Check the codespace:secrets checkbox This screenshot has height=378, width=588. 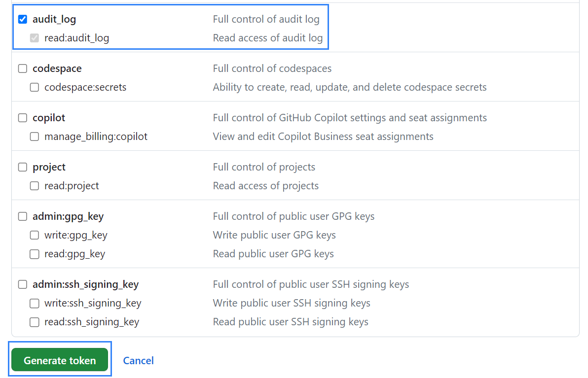(35, 87)
